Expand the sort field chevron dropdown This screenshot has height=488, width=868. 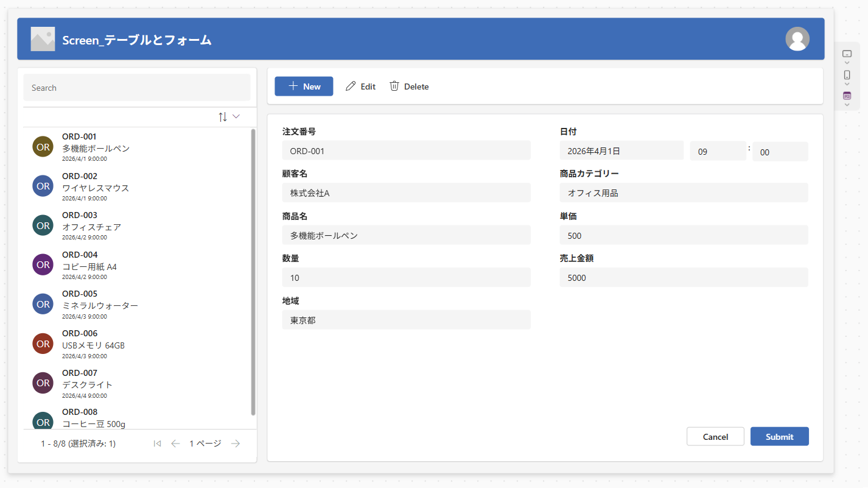coord(236,116)
